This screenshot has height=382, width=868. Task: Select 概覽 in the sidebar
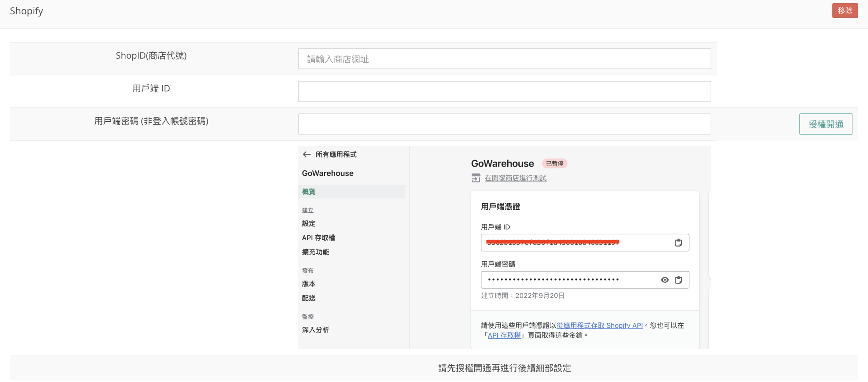coord(309,192)
